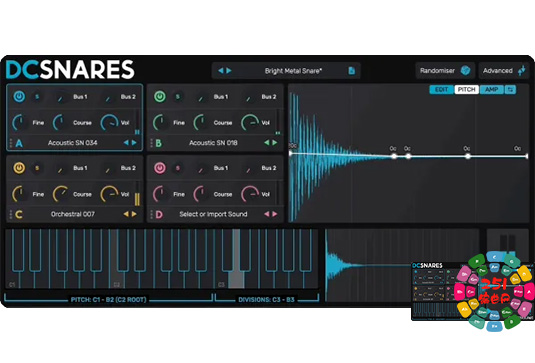535x363 pixels.
Task: Switch to the AMP tab
Action: tap(492, 89)
